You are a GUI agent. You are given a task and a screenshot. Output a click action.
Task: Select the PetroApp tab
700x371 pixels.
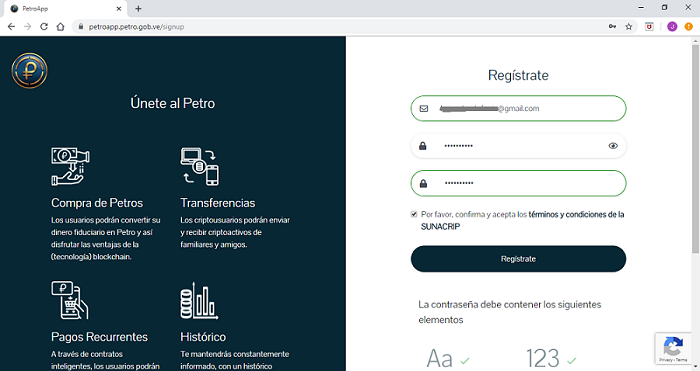coord(65,8)
